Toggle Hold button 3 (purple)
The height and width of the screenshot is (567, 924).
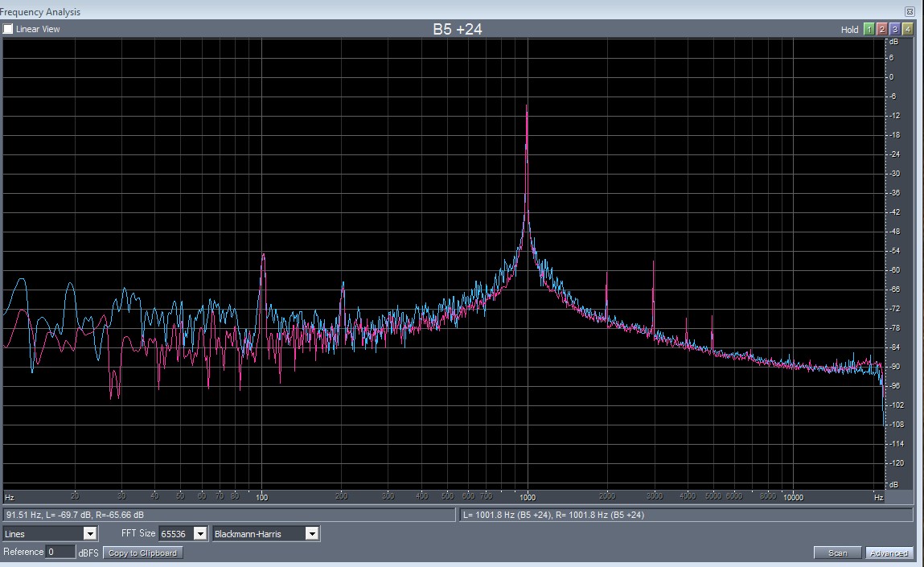click(894, 30)
